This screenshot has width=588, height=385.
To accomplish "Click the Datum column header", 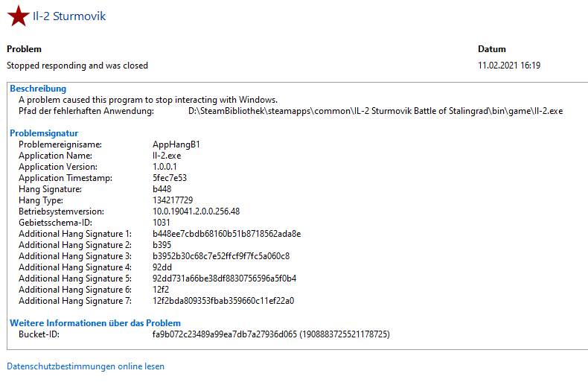I will 492,49.
